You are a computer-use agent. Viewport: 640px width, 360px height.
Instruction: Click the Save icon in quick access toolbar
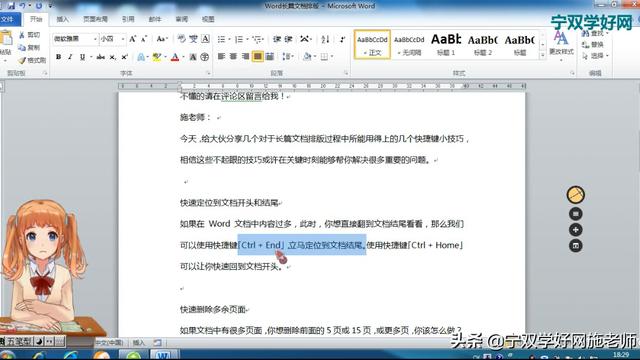click(11, 6)
